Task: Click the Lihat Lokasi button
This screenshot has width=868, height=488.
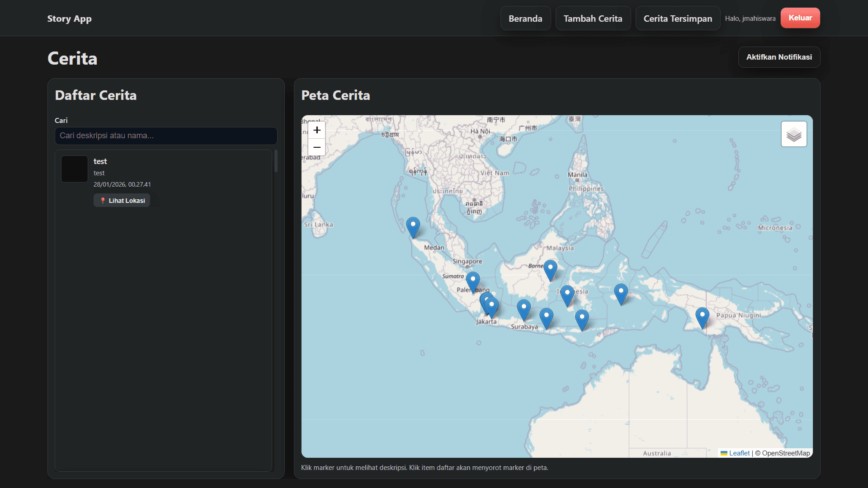Action: pyautogui.click(x=122, y=201)
